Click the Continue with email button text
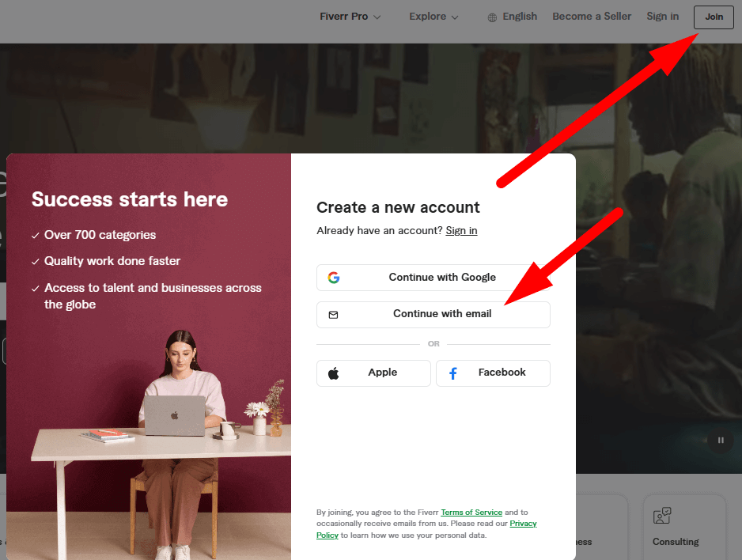The image size is (742, 560). [x=442, y=314]
